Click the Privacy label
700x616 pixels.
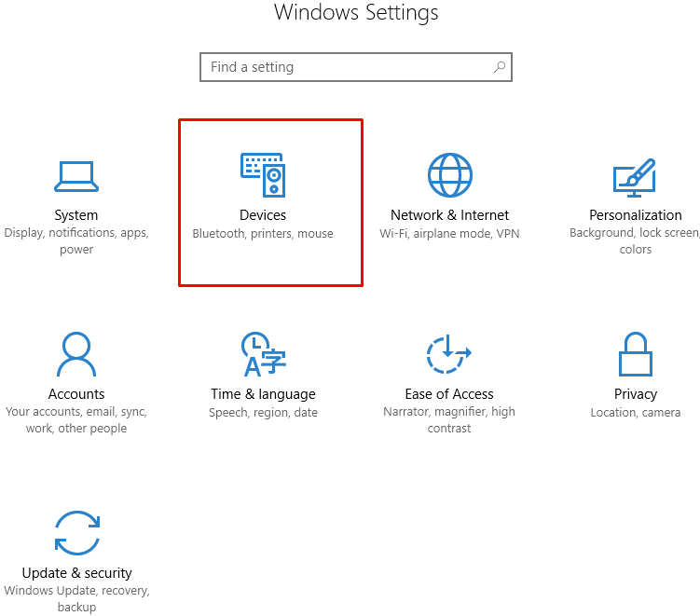[636, 394]
